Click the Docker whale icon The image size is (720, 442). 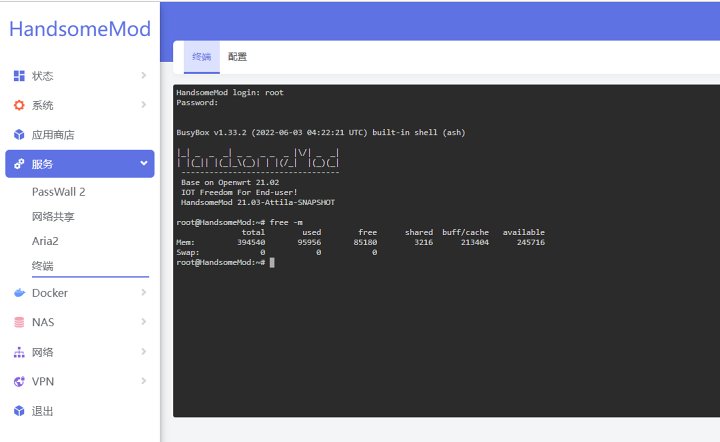[x=19, y=293]
